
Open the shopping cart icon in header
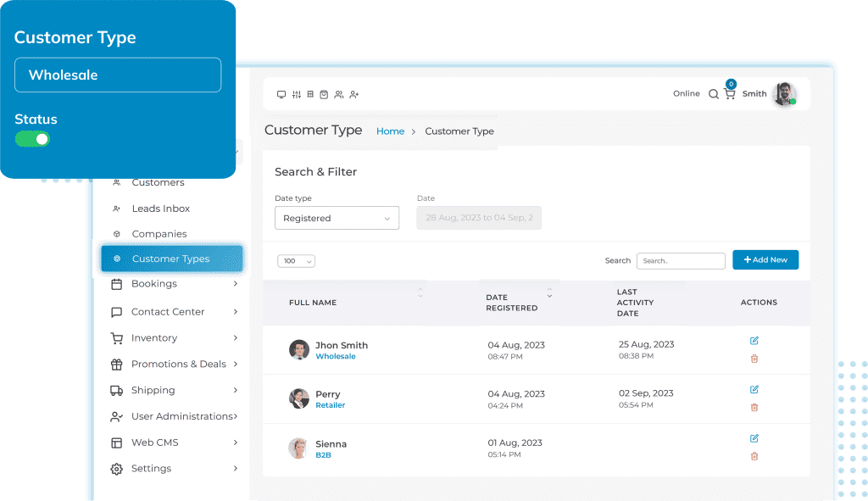click(730, 93)
